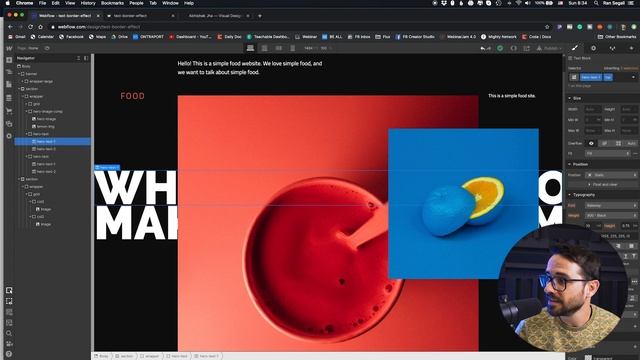640x360 pixels.
Task: Open the Position Static dropdown
Action: [611, 175]
